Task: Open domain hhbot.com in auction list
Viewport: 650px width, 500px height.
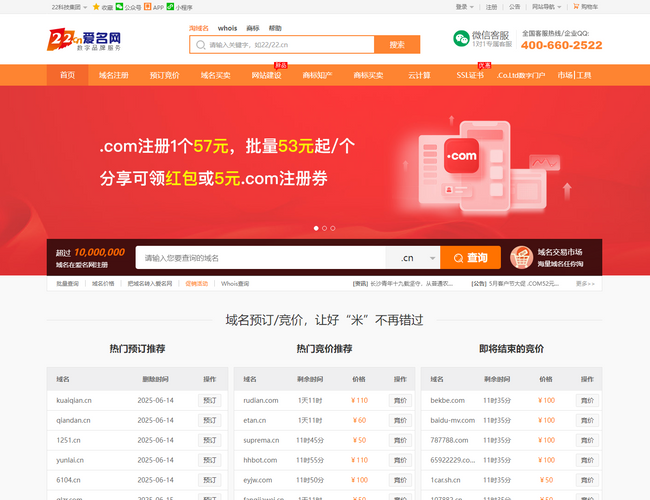Action: (x=260, y=460)
